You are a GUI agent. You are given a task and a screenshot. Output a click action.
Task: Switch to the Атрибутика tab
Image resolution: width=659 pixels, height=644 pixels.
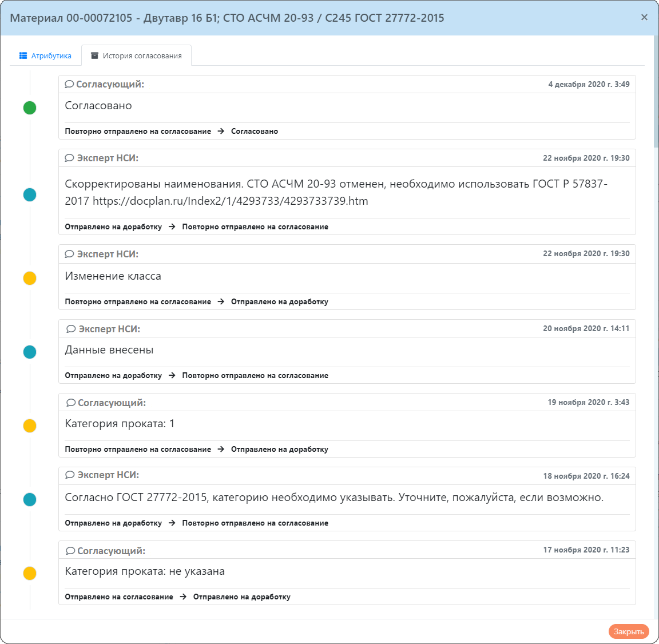45,56
